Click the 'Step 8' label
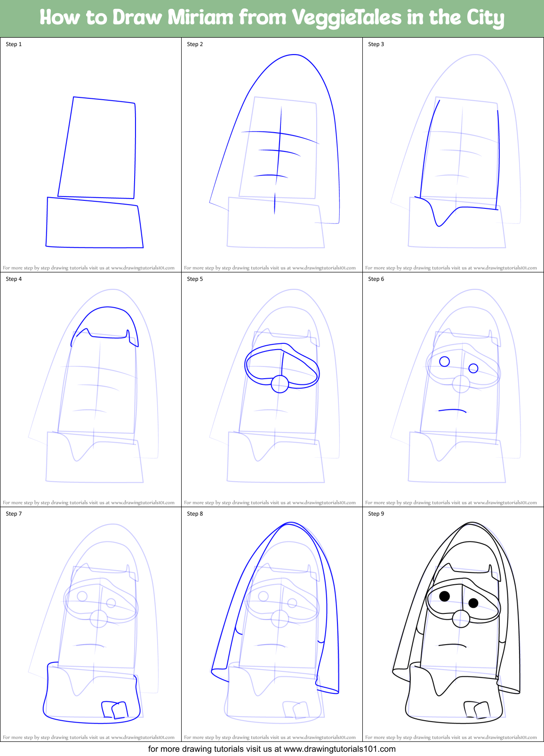This screenshot has width=544, height=756. [195, 514]
